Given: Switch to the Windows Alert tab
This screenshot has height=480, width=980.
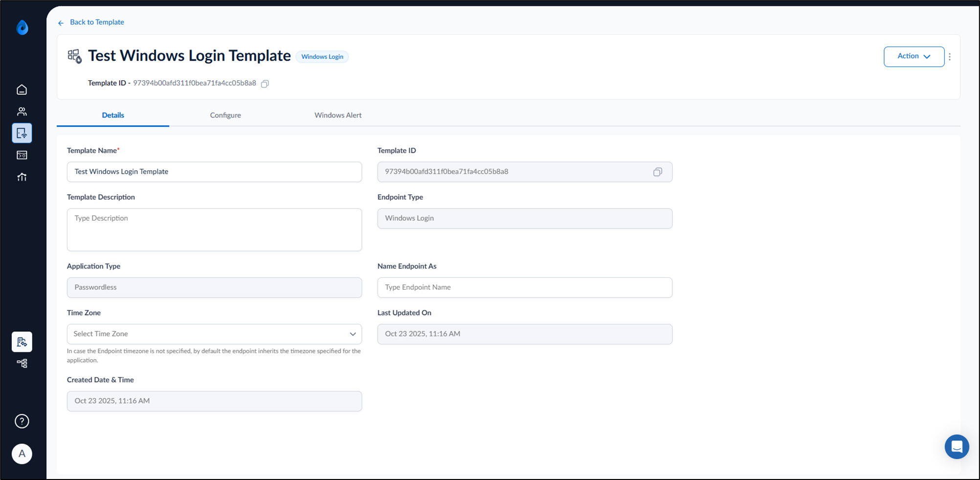Looking at the screenshot, I should tap(338, 115).
